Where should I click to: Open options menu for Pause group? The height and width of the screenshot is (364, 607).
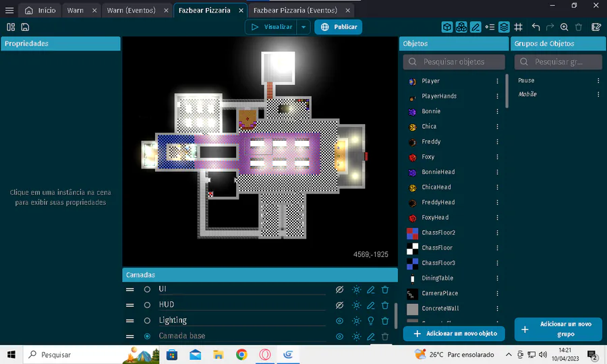coord(598,80)
